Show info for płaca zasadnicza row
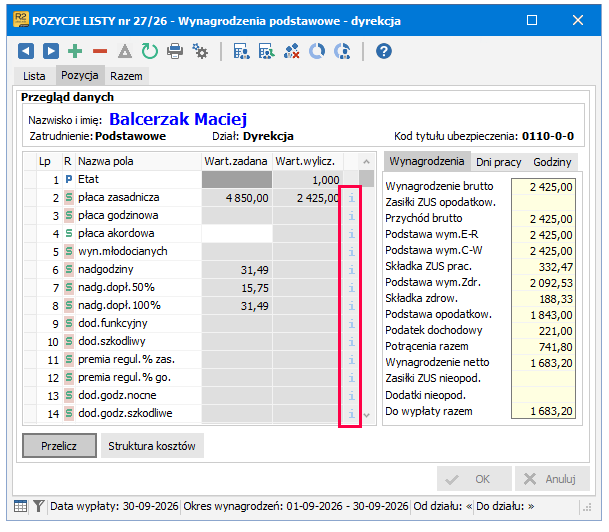The height and width of the screenshot is (532, 609). (x=351, y=198)
